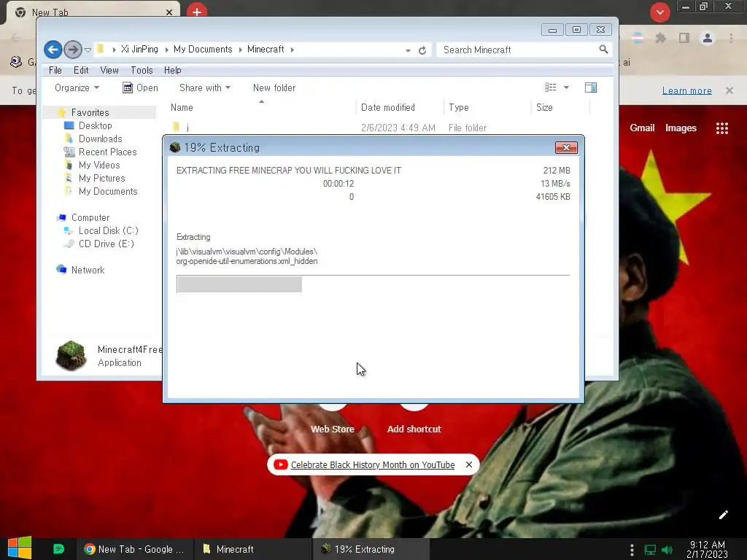Click Minecraft breadcrumb segment
Image resolution: width=747 pixels, height=560 pixels.
tap(266, 49)
